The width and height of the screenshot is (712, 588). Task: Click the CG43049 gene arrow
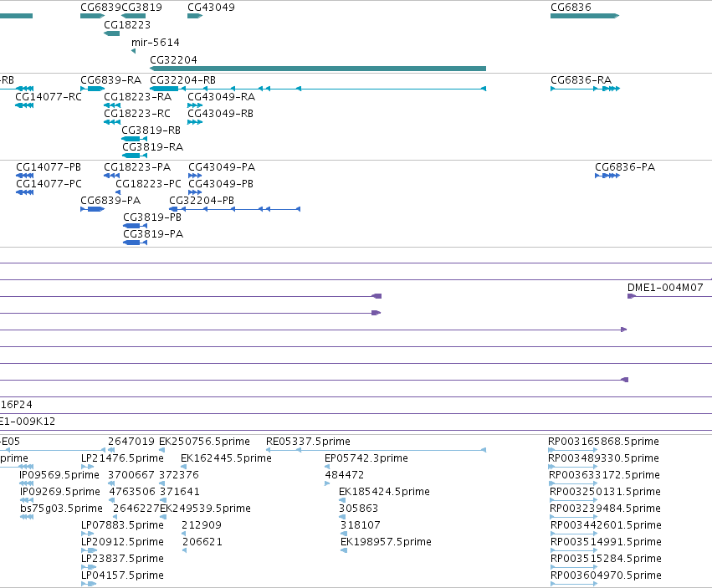195,16
